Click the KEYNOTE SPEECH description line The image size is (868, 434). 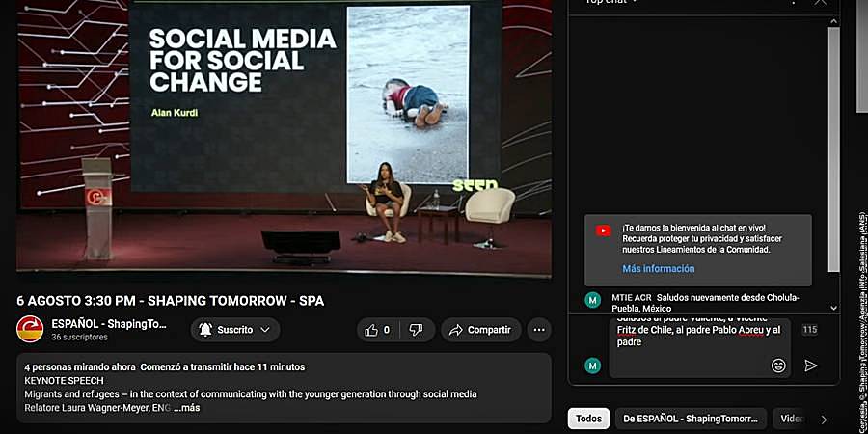point(65,381)
